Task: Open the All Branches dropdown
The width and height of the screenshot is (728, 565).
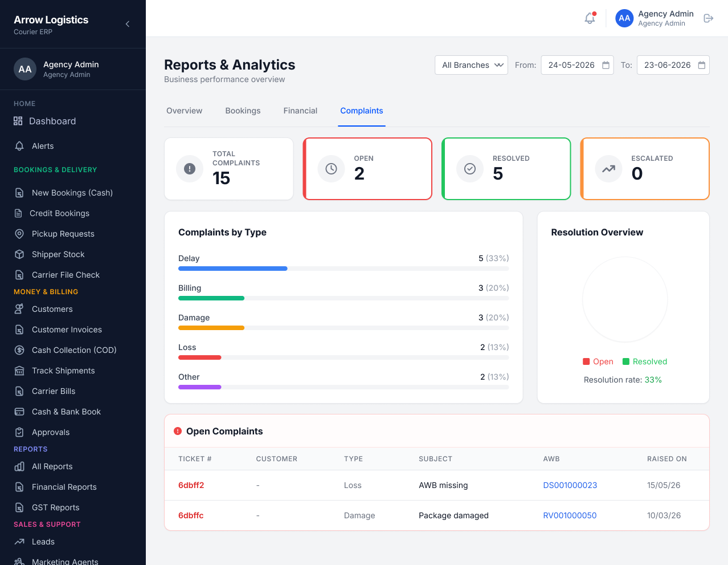Action: coord(471,65)
